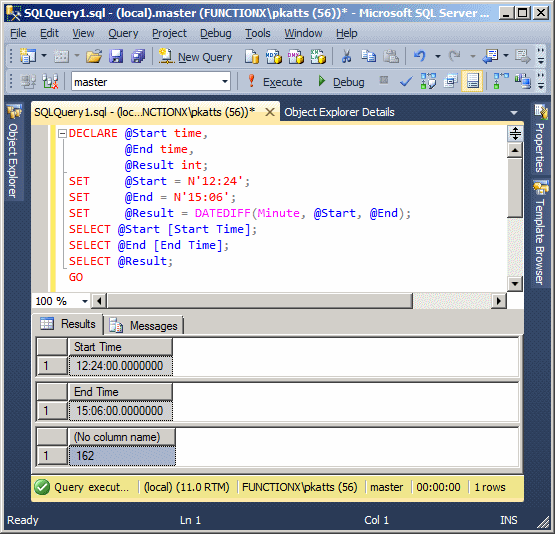The width and height of the screenshot is (555, 534).
Task: Parse query with the blue checkmark icon
Action: [406, 82]
